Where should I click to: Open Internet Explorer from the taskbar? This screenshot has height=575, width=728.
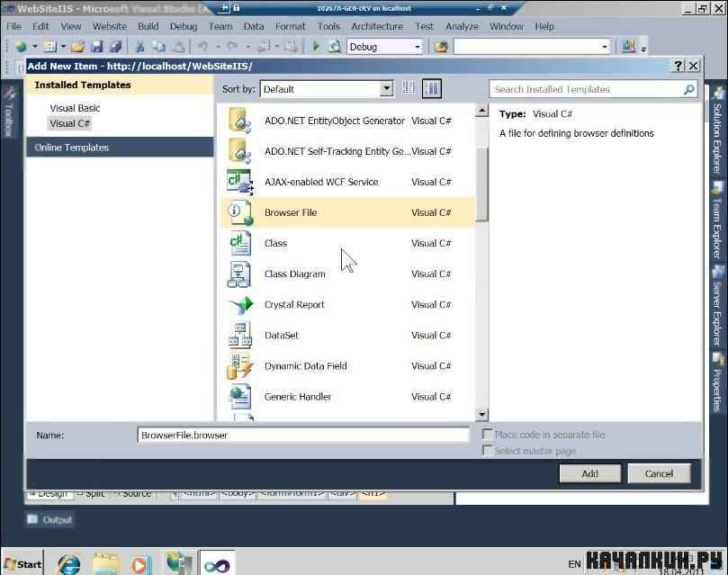(68, 564)
